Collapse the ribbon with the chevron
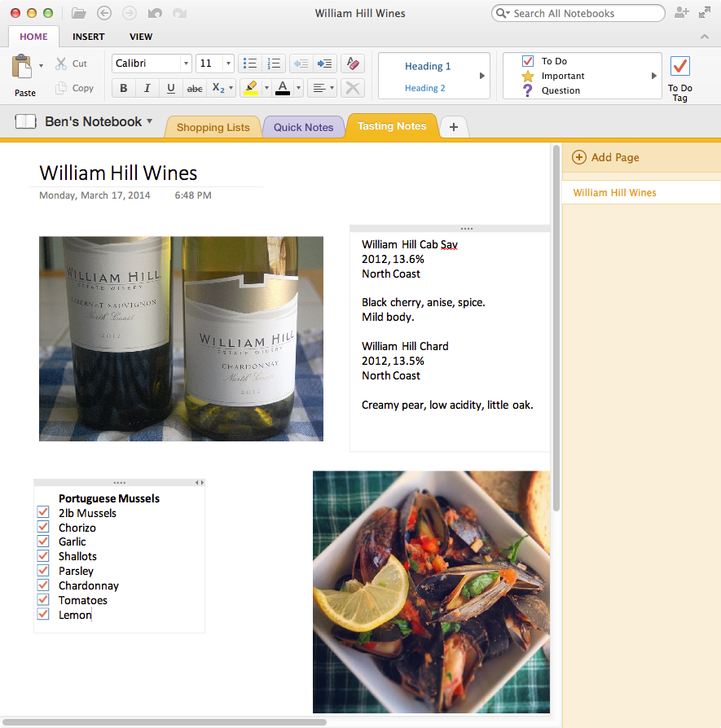The width and height of the screenshot is (721, 728). pyautogui.click(x=705, y=37)
